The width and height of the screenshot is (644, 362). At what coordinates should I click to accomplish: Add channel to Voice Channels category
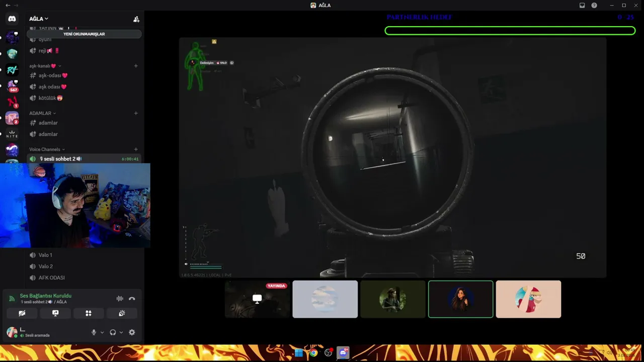(136, 149)
